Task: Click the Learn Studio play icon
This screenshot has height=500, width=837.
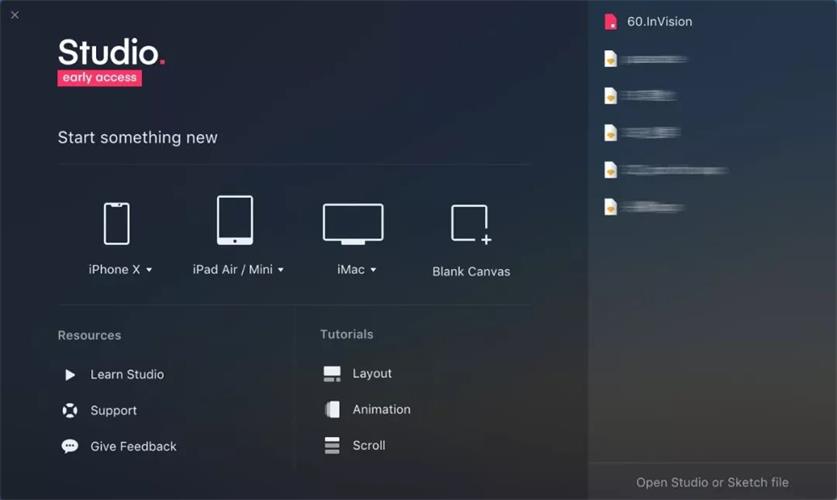Action: click(70, 375)
